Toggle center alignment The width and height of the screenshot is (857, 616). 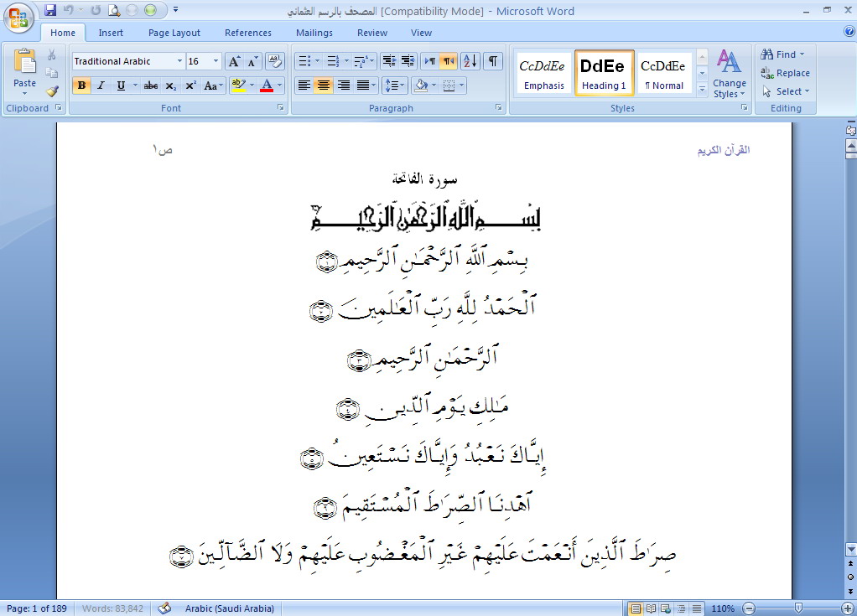click(324, 85)
